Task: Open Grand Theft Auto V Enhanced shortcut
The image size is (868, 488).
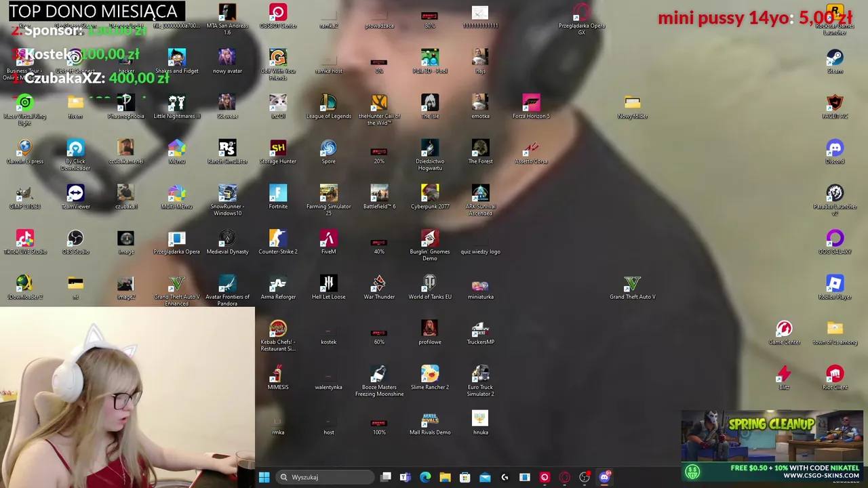Action: coord(176,283)
